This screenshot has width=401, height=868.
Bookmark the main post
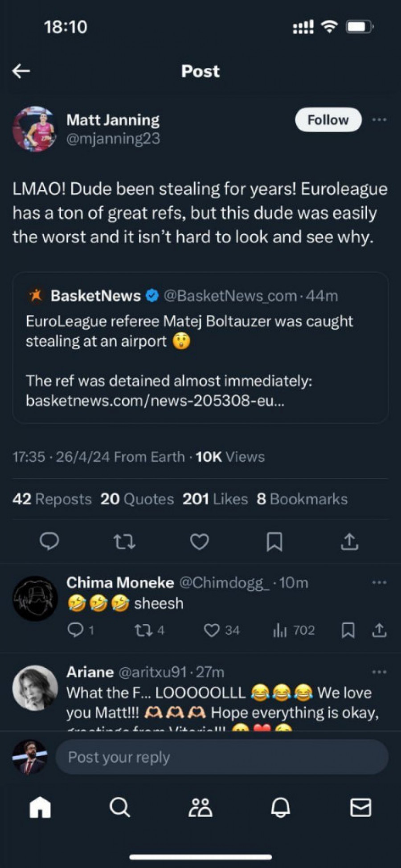[x=274, y=542]
